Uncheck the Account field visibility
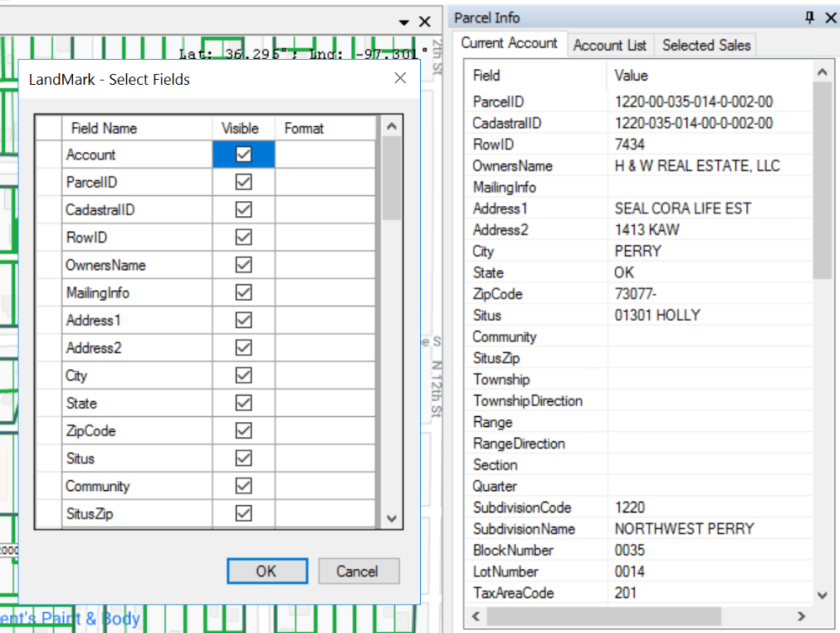 pos(241,155)
